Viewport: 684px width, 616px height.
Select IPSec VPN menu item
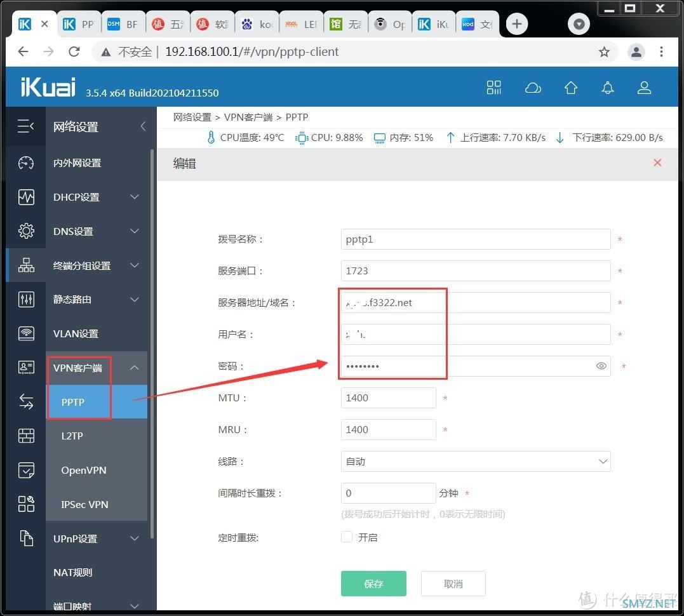[x=97, y=504]
